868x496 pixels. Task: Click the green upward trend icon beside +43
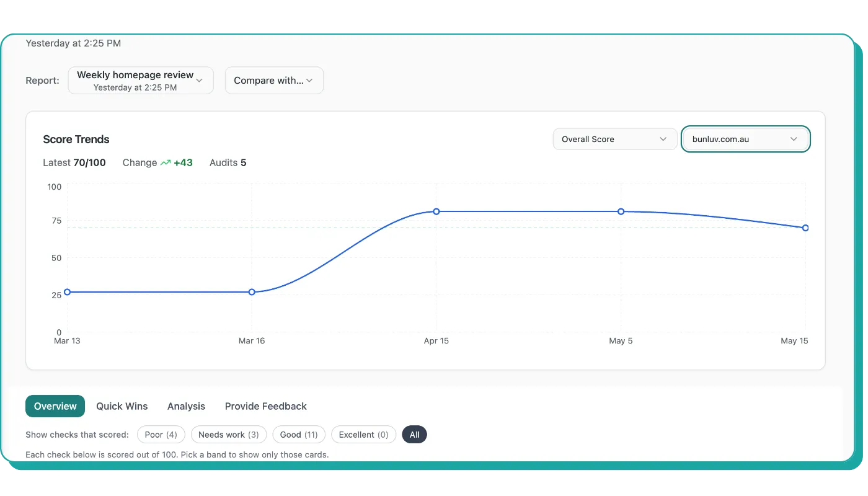pos(166,163)
